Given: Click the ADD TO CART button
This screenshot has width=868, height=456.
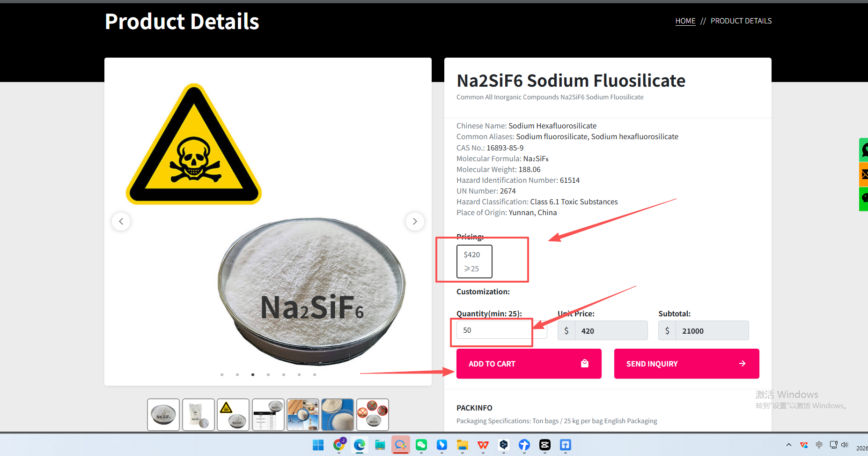Looking at the screenshot, I should pos(529,364).
